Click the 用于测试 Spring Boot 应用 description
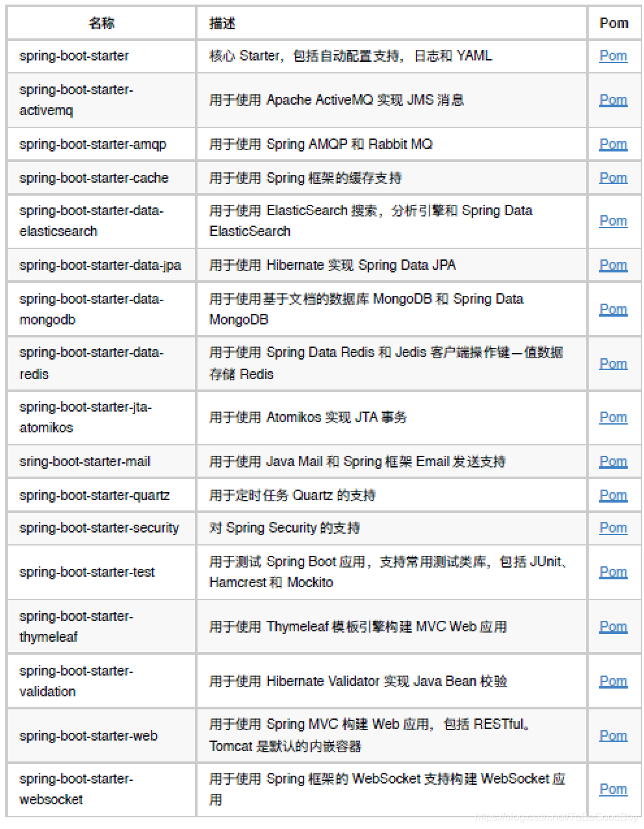The height and width of the screenshot is (829, 644). coord(392,572)
